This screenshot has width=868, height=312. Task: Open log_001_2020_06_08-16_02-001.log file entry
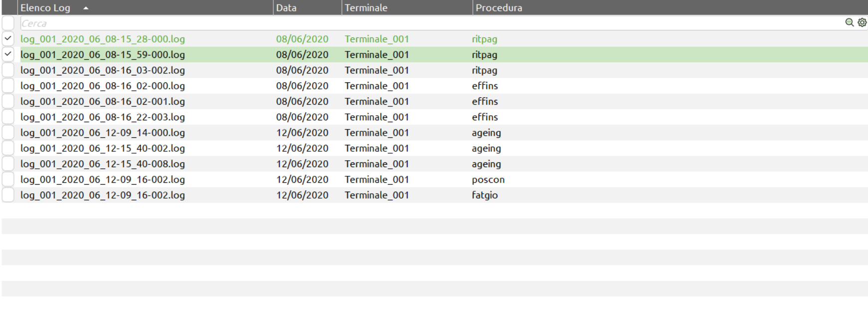tap(102, 101)
